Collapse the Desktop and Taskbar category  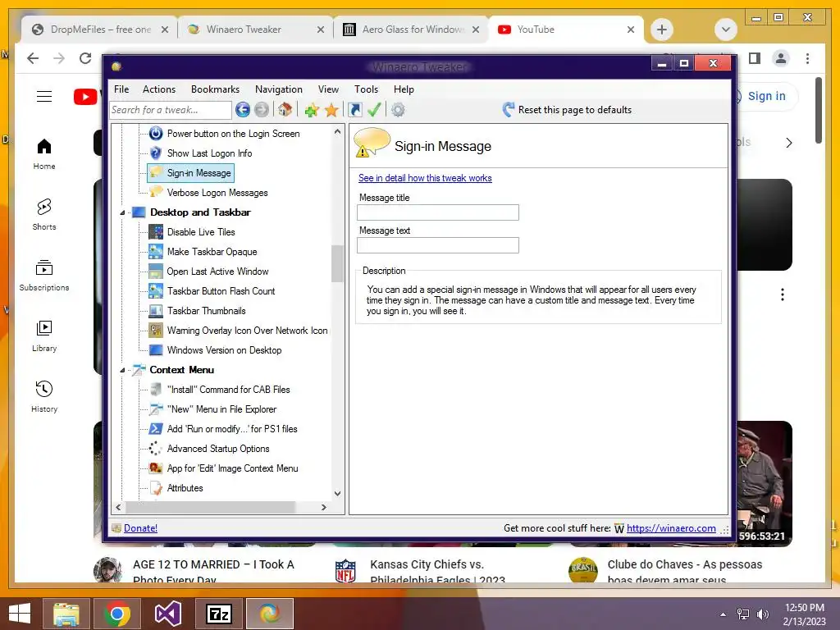(x=122, y=212)
